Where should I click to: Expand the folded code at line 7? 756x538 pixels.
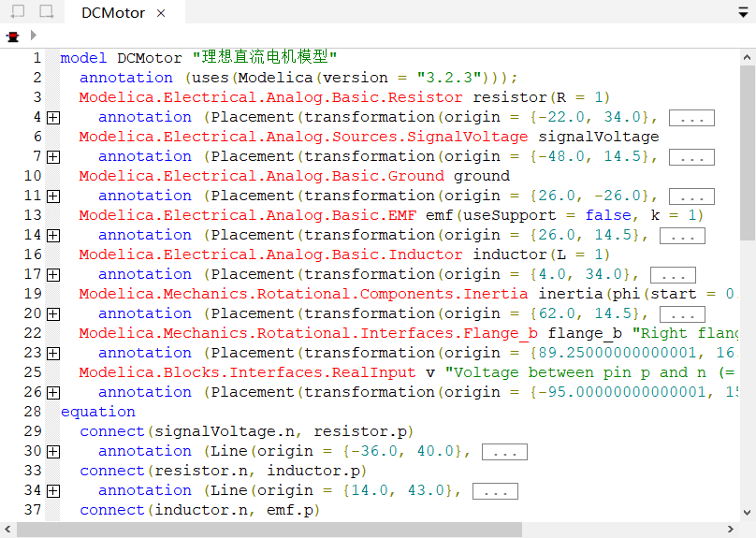[x=53, y=157]
